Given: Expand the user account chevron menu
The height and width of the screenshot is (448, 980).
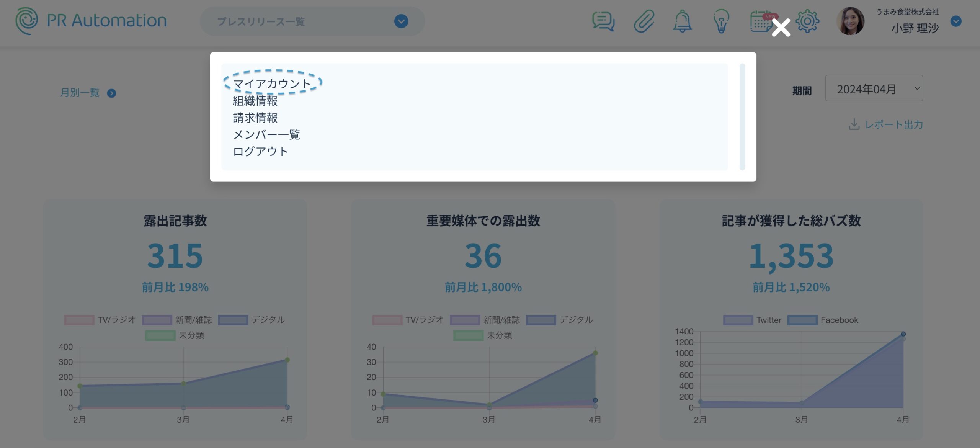Looking at the screenshot, I should point(956,21).
